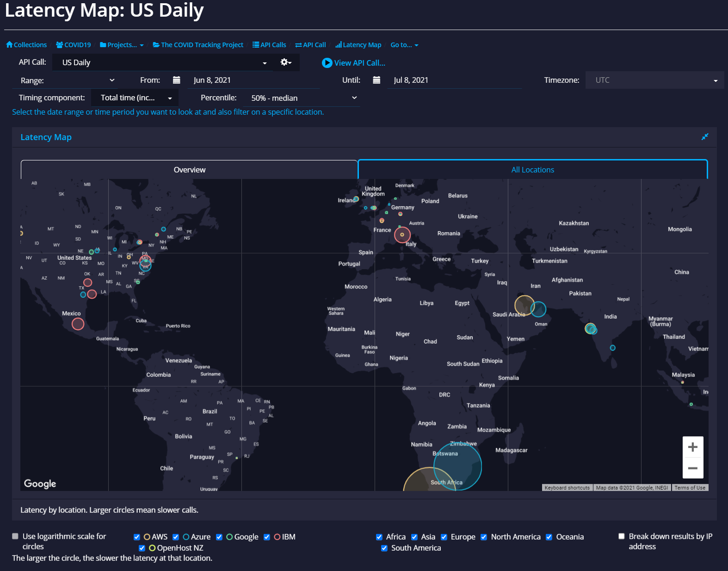Uncheck the Google provider checkbox
The width and height of the screenshot is (728, 571).
pos(219,537)
